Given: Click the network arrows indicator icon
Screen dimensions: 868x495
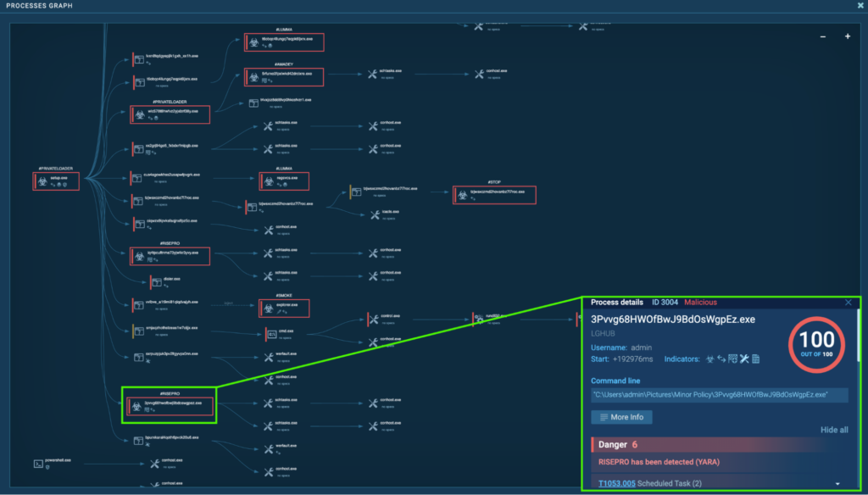Looking at the screenshot, I should click(721, 359).
